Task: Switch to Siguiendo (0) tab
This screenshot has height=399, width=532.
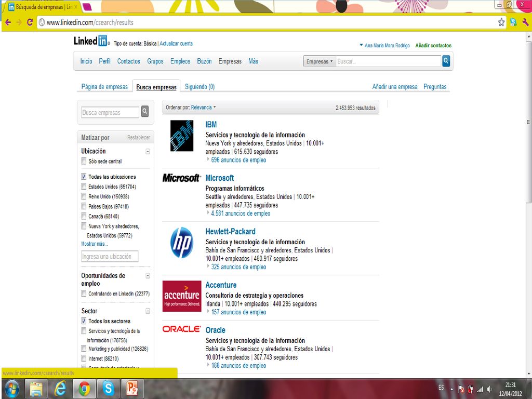Action: (x=200, y=87)
